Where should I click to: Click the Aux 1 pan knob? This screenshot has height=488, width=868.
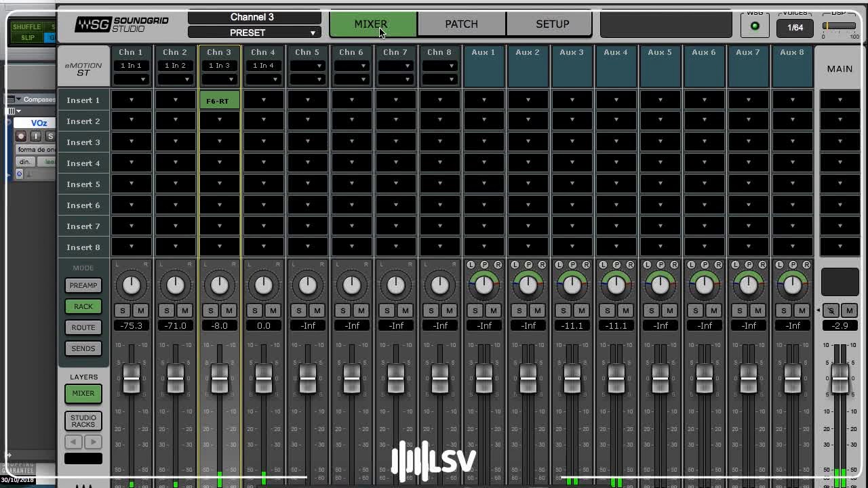[x=484, y=285]
